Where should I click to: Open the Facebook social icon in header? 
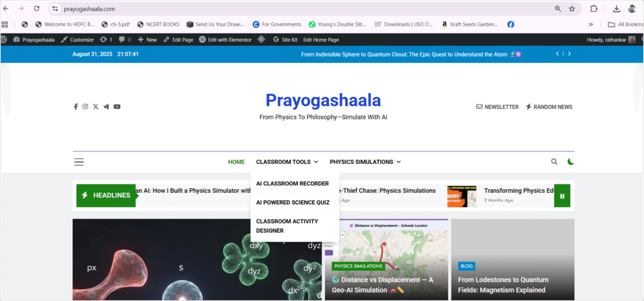pos(75,107)
